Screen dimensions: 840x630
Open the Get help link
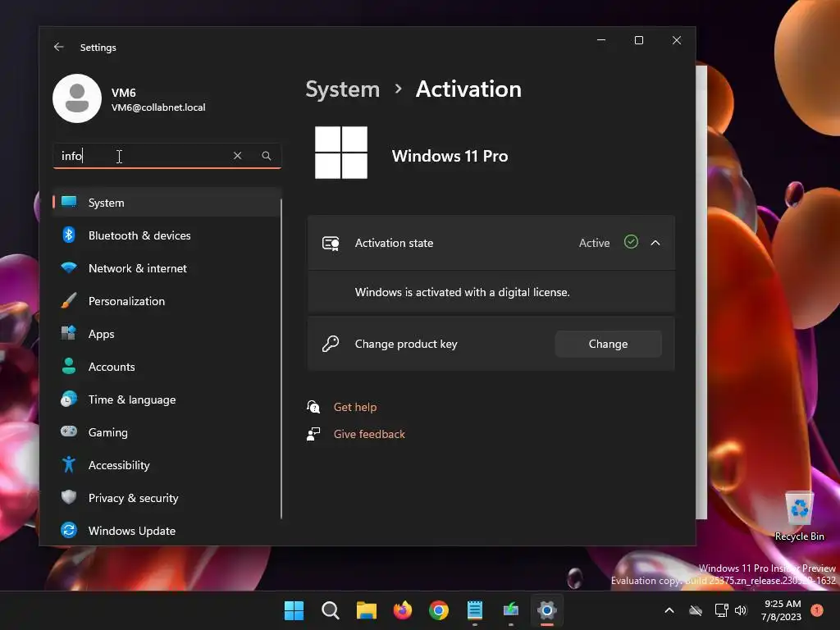(354, 407)
